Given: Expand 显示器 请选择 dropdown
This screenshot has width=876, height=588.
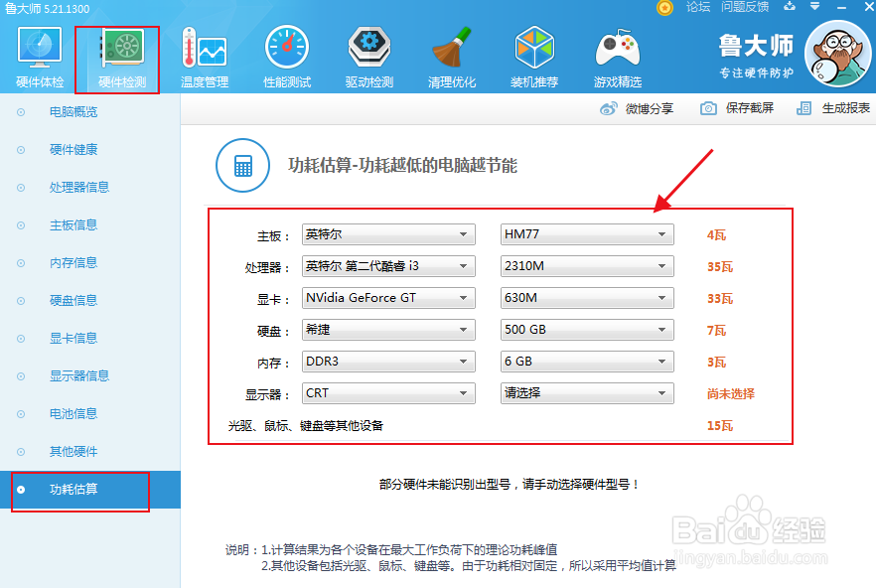Looking at the screenshot, I should tap(587, 393).
